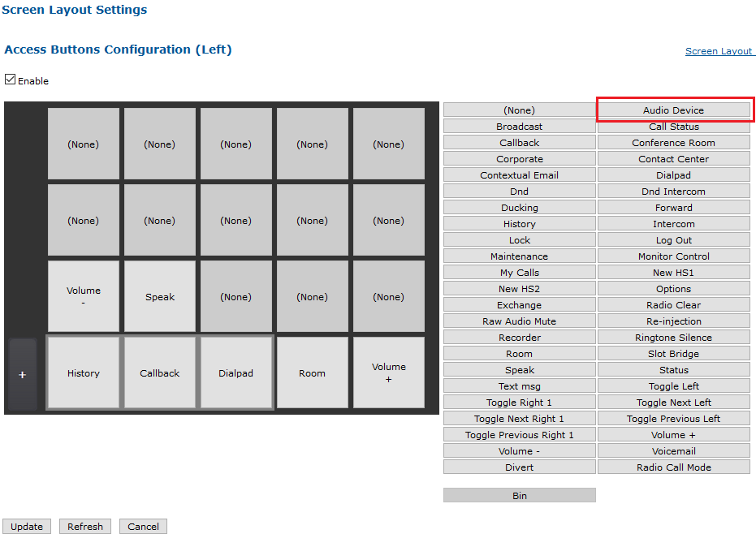Click the Update button
Viewport: 756px width, 534px height.
pyautogui.click(x=27, y=526)
